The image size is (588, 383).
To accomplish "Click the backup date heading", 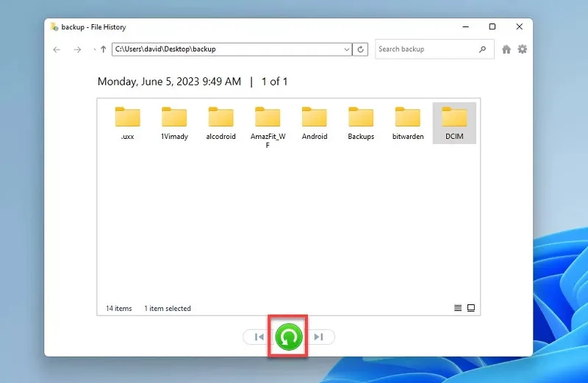I will pos(169,82).
